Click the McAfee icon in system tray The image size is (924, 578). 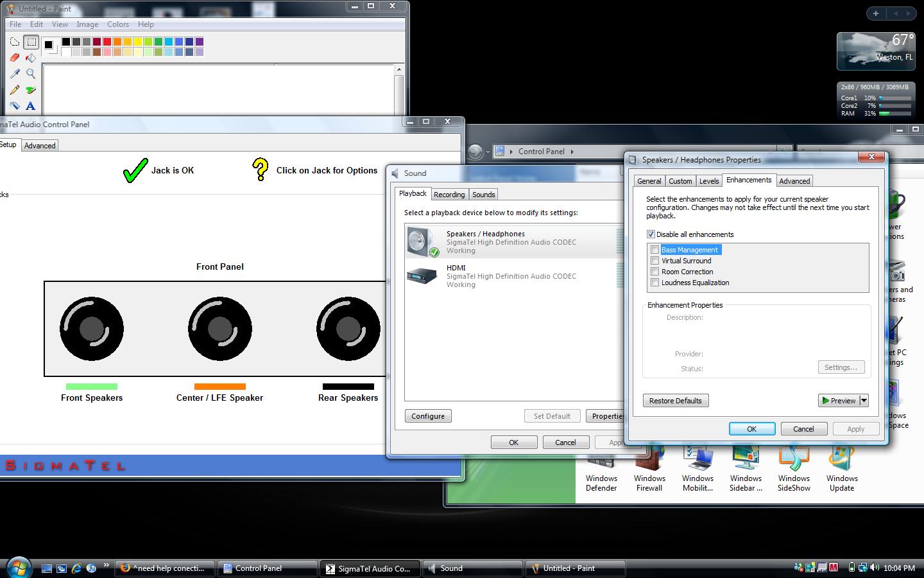point(834,568)
